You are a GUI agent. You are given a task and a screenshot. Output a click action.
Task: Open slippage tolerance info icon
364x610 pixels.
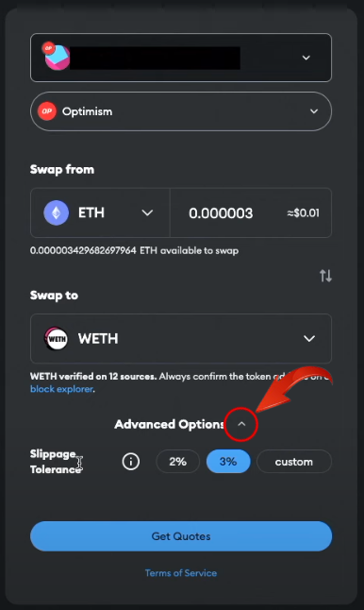coord(130,462)
